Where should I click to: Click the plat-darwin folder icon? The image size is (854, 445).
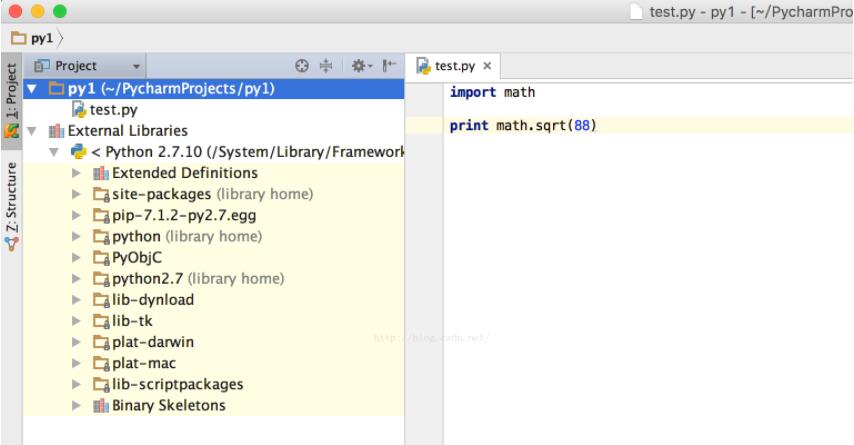point(101,342)
